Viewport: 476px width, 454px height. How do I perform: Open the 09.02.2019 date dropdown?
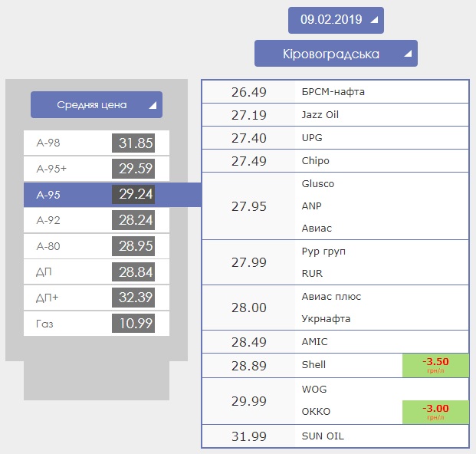[x=336, y=20]
